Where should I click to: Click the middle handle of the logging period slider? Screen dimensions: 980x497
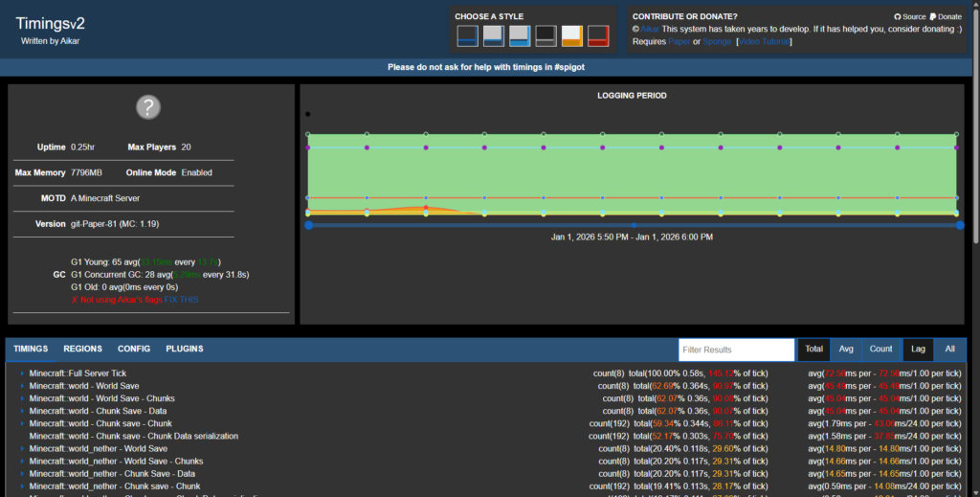pos(634,225)
